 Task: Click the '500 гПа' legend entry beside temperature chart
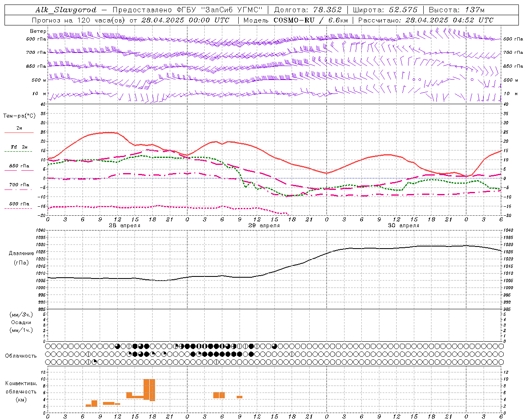tap(19, 204)
